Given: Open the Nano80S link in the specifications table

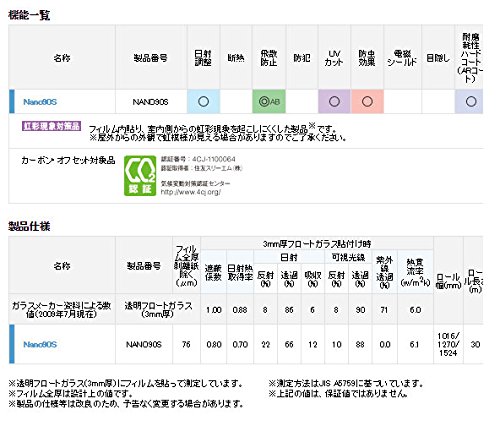Looking at the screenshot, I should pyautogui.click(x=40, y=344).
